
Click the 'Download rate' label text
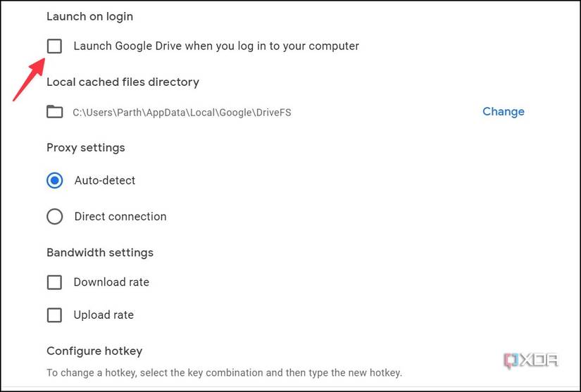pyautogui.click(x=111, y=282)
